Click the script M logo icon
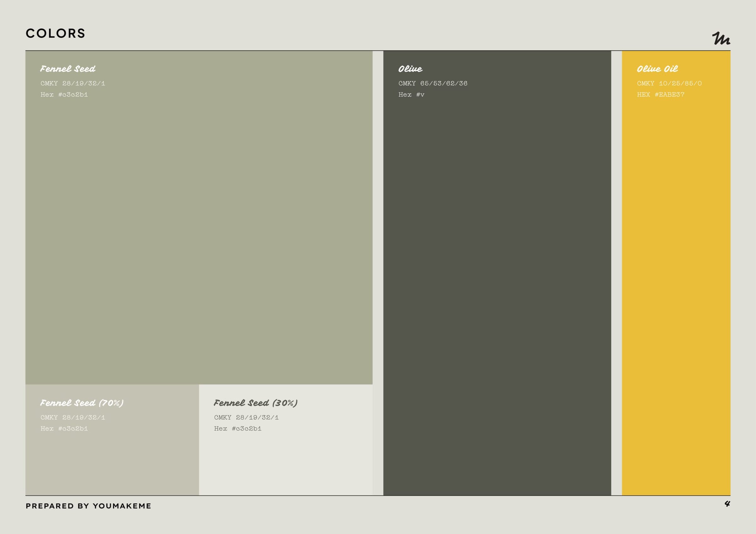This screenshot has width=756, height=534. [720, 38]
